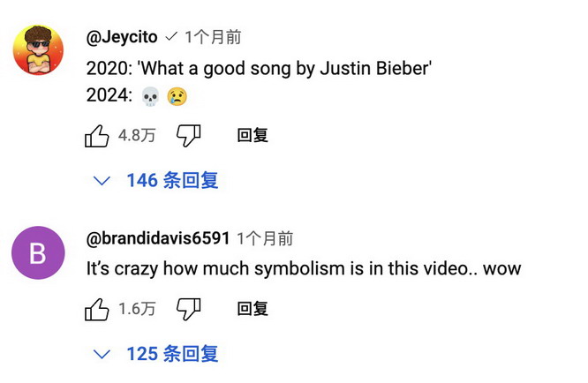Dislike the Justin Bieber song comment

[189, 136]
